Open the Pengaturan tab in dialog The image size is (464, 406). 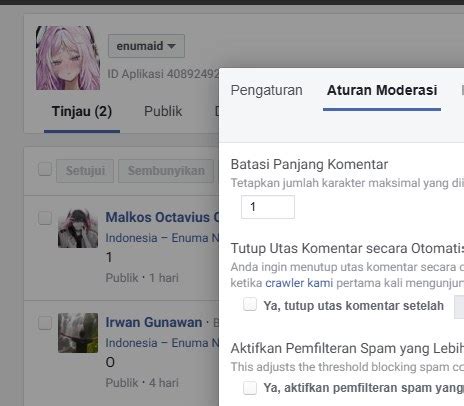(x=267, y=90)
